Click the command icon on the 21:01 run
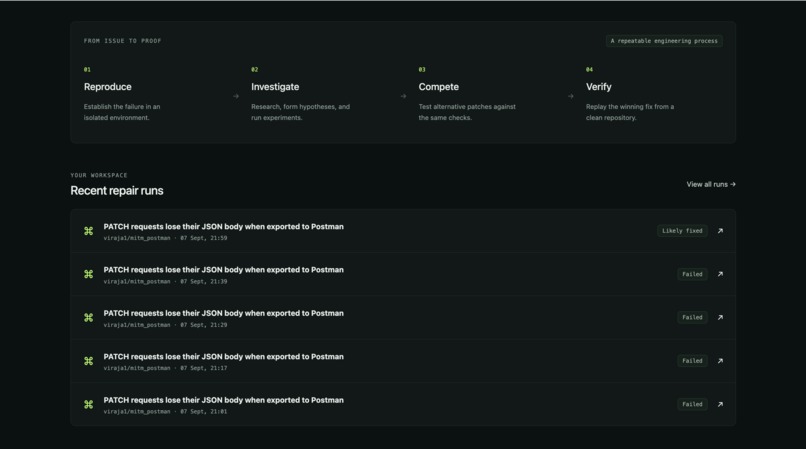The width and height of the screenshot is (806, 449). coord(88,404)
